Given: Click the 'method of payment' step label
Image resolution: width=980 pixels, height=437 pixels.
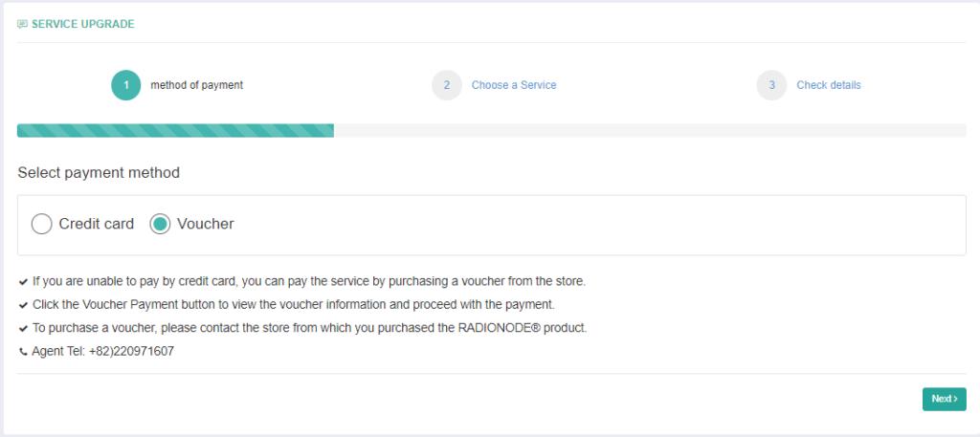Looking at the screenshot, I should coord(197,85).
